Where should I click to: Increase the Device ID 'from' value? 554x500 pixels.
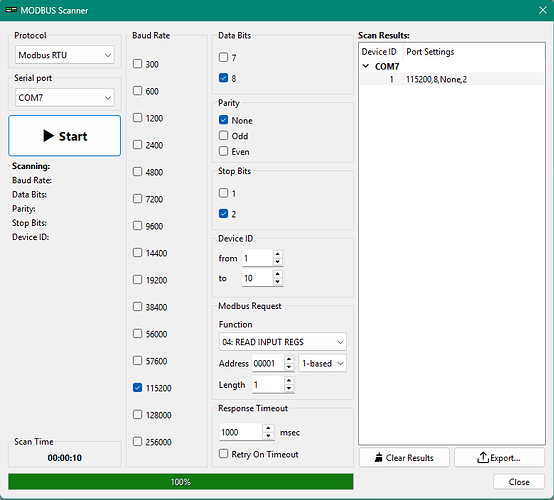[278, 254]
